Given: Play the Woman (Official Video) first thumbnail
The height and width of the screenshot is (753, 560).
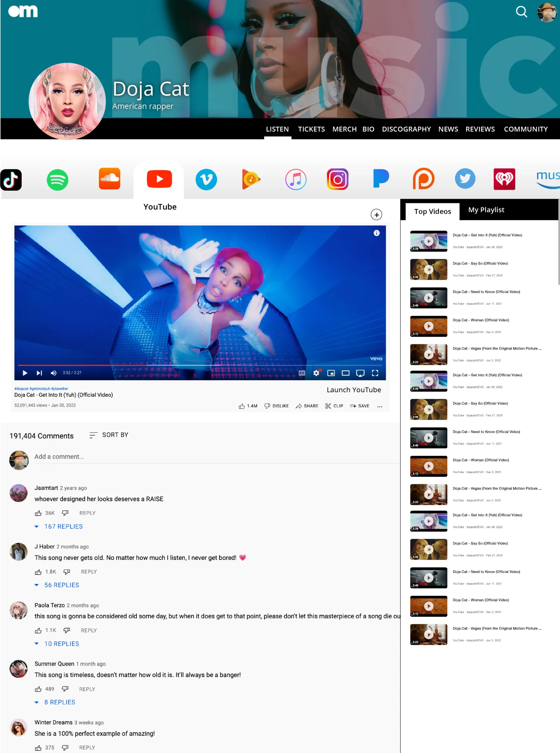Looking at the screenshot, I should click(x=429, y=326).
